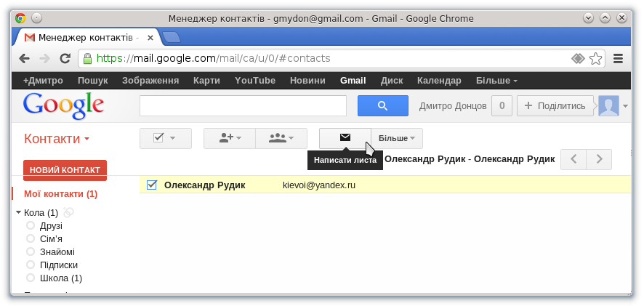Click the Gmail favicon on the tab
This screenshot has width=644, height=306.
(x=30, y=38)
